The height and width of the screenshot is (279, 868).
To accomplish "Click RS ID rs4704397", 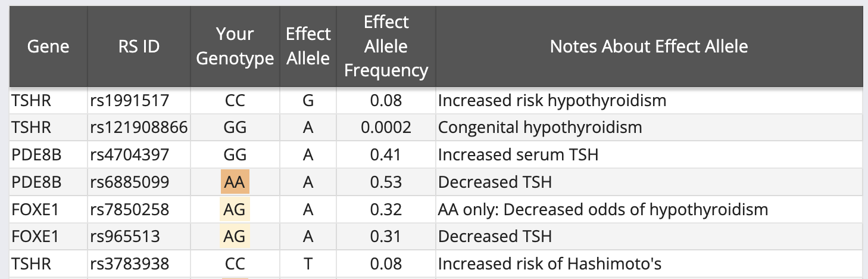I will click(x=130, y=155).
